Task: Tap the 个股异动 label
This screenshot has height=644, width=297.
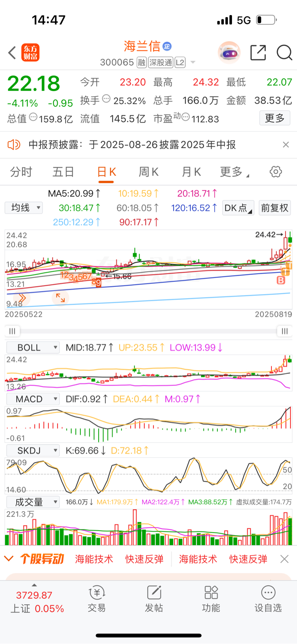Action: tap(42, 559)
